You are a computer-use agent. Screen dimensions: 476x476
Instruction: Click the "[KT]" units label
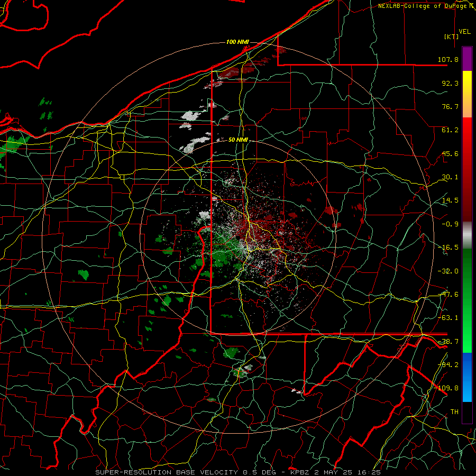coord(452,36)
